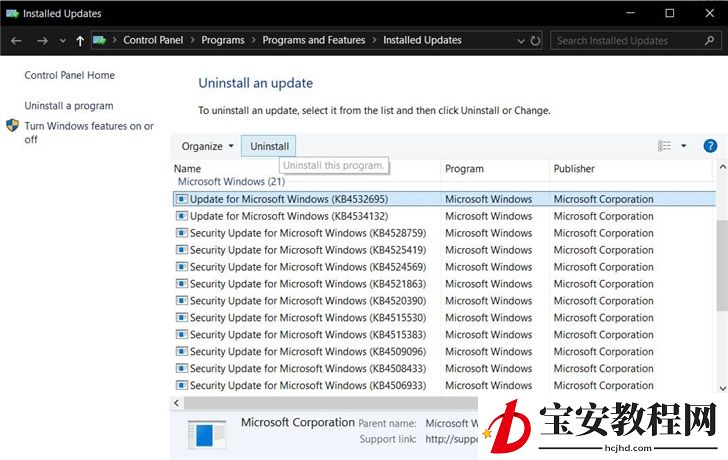Click the icon of update KB4528759
The width and height of the screenshot is (728, 460).
[x=182, y=233]
